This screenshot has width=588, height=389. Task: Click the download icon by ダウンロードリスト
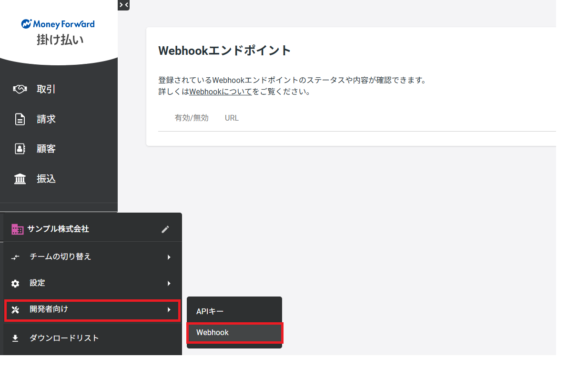15,338
